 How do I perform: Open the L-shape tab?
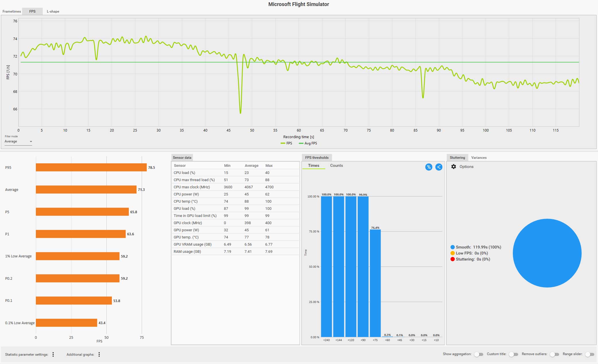(53, 11)
